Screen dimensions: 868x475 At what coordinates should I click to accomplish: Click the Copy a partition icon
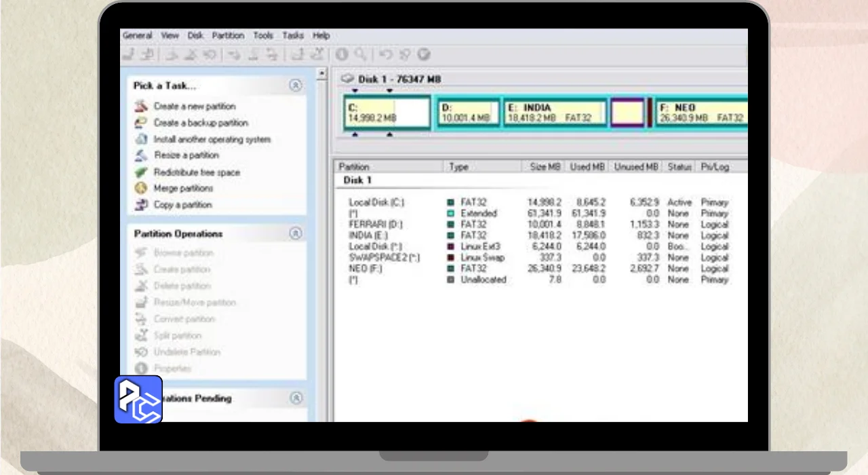coord(141,205)
